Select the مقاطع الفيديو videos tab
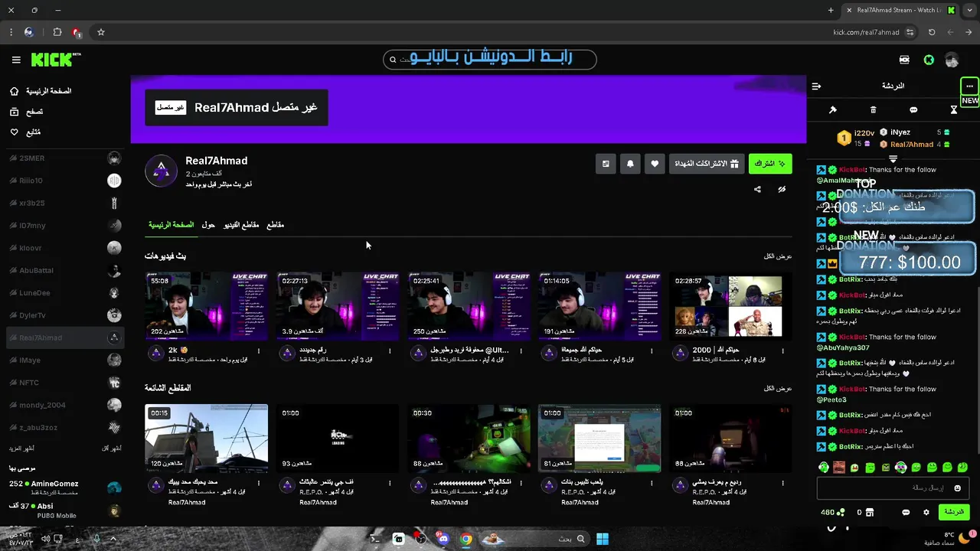This screenshot has height=551, width=980. (241, 225)
